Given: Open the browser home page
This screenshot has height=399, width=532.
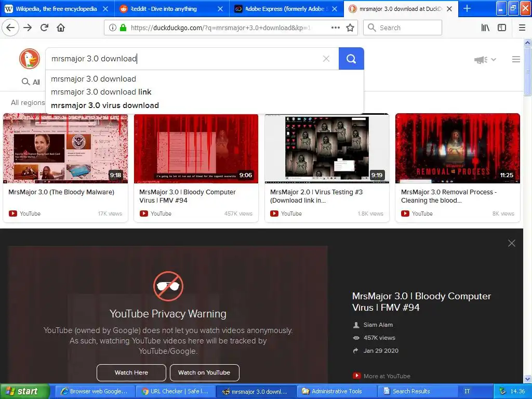Looking at the screenshot, I should [x=61, y=28].
